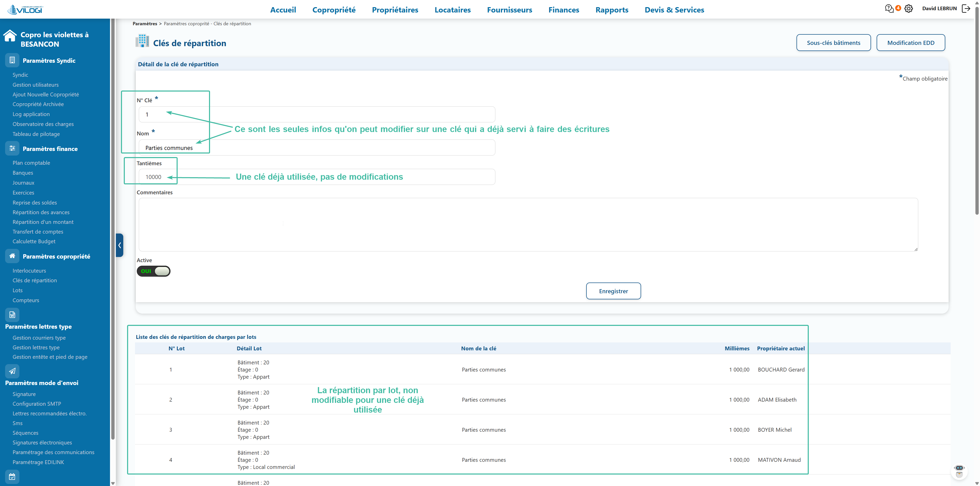980x486 pixels.
Task: Click the calendar icon at sidebar bottom
Action: (x=12, y=477)
